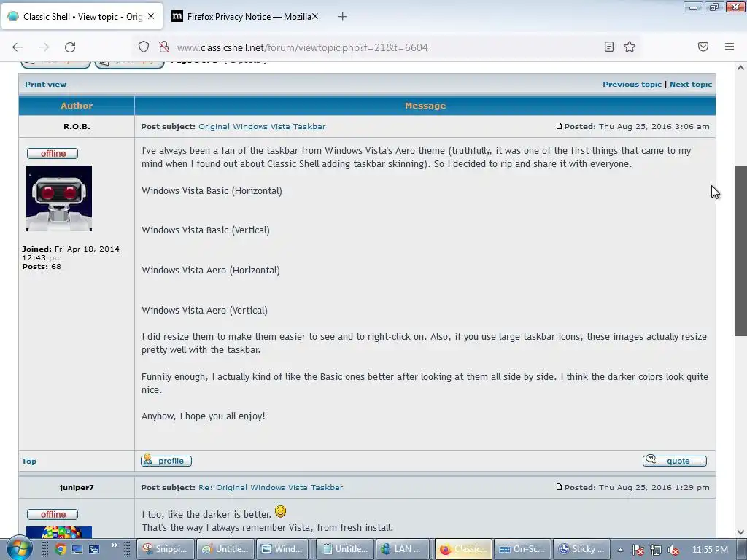Viewport: 747px width, 560px height.
Task: Switch to LAN taskbar button
Action: pos(404,549)
